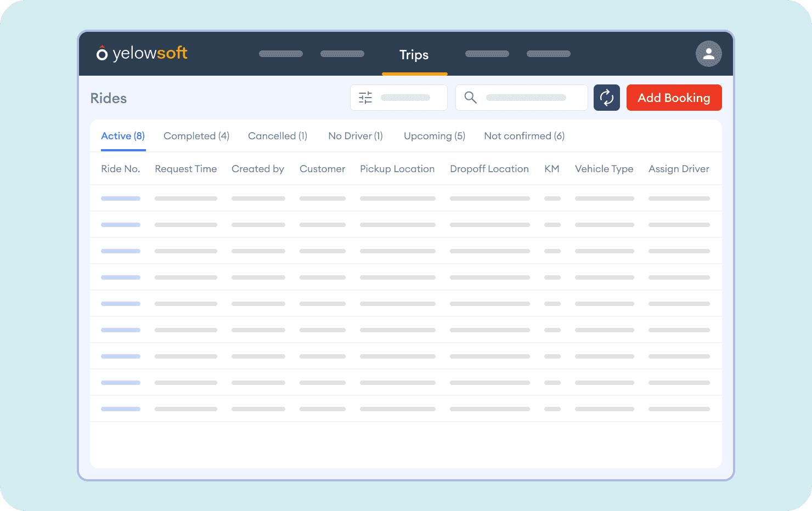Click the search magnifier icon
Image resolution: width=812 pixels, height=511 pixels.
click(x=470, y=97)
